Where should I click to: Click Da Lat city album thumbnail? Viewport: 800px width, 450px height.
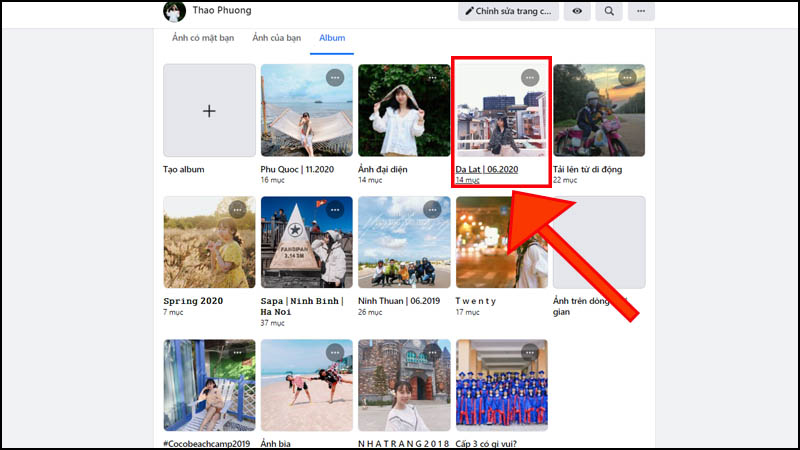click(x=502, y=111)
